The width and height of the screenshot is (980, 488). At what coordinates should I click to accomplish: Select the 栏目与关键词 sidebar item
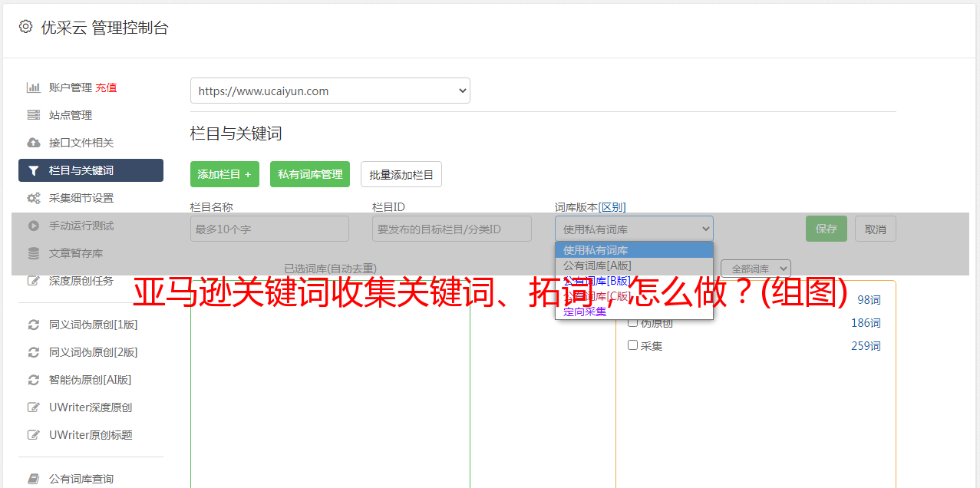[91, 170]
